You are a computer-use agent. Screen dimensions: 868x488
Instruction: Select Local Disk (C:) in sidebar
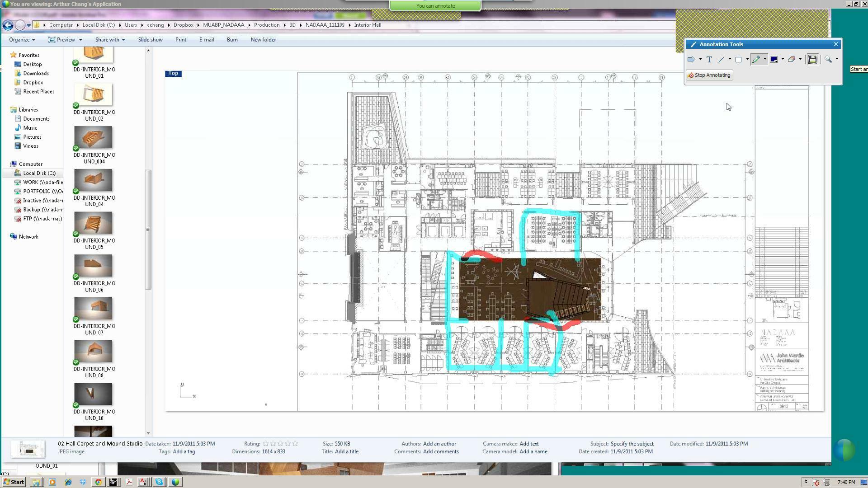[39, 173]
